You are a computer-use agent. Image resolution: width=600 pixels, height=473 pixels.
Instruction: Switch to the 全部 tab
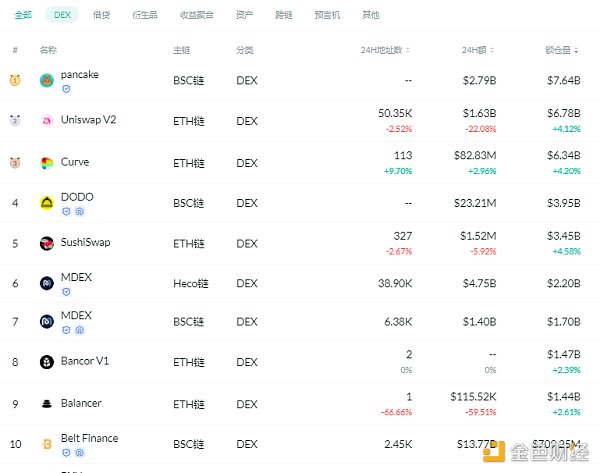point(23,15)
